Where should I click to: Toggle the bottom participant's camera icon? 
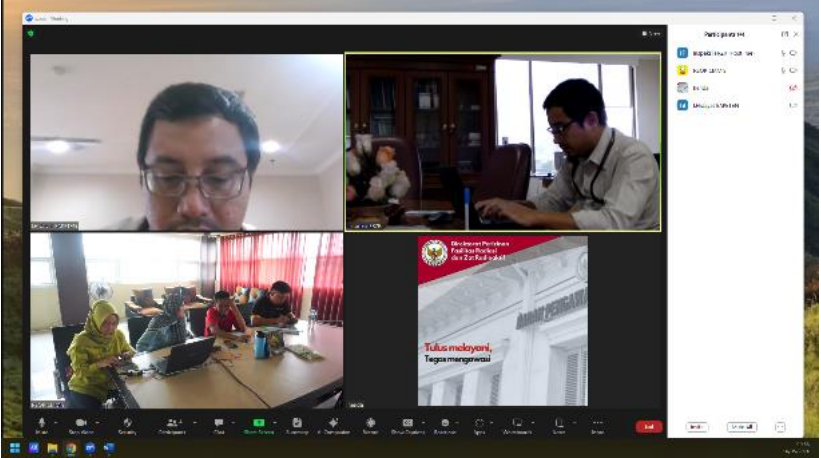click(x=793, y=105)
